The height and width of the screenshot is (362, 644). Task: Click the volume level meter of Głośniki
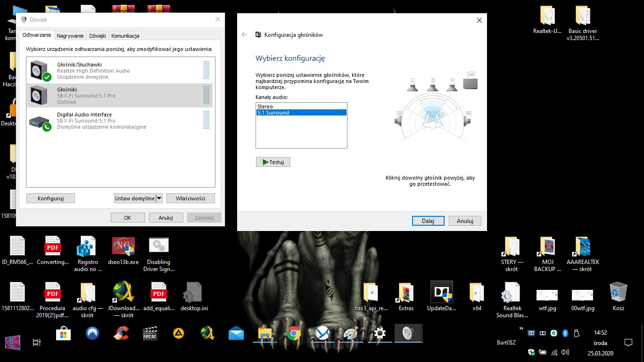(x=206, y=95)
